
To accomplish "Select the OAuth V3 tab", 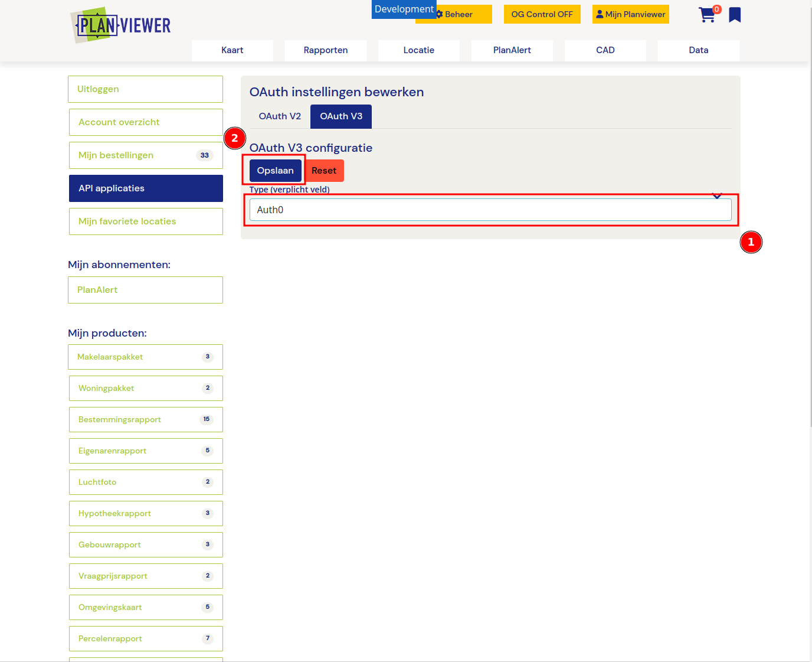I will (x=341, y=116).
